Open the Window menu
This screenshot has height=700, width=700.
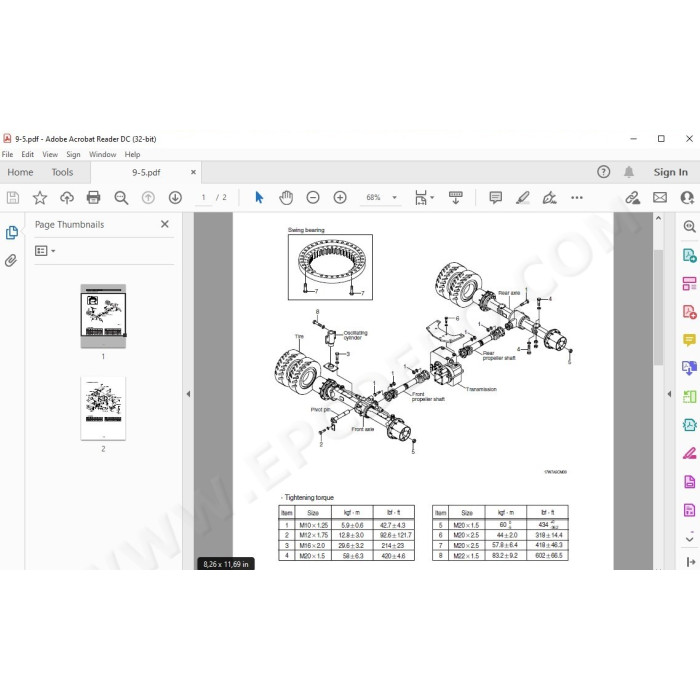click(103, 154)
